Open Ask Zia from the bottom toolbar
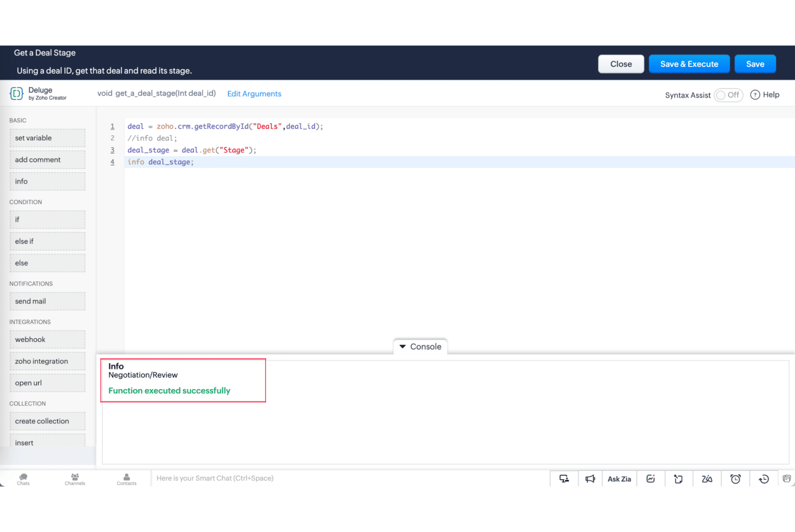Image resolution: width=795 pixels, height=532 pixels. coord(620,478)
